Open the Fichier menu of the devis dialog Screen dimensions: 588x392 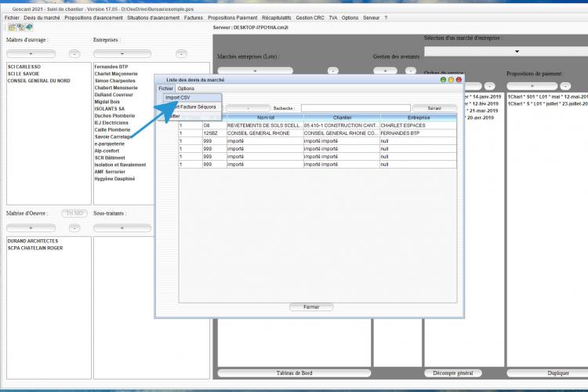pos(165,89)
